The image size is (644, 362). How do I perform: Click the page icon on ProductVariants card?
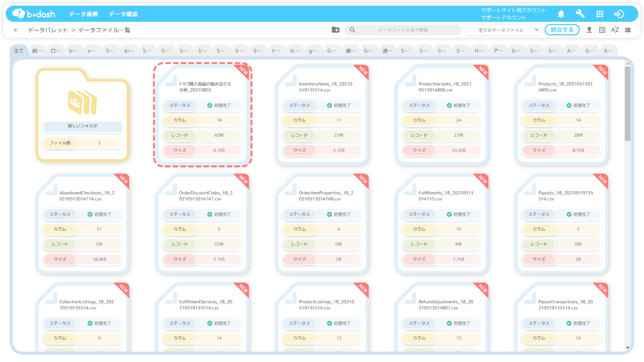[x=410, y=80]
